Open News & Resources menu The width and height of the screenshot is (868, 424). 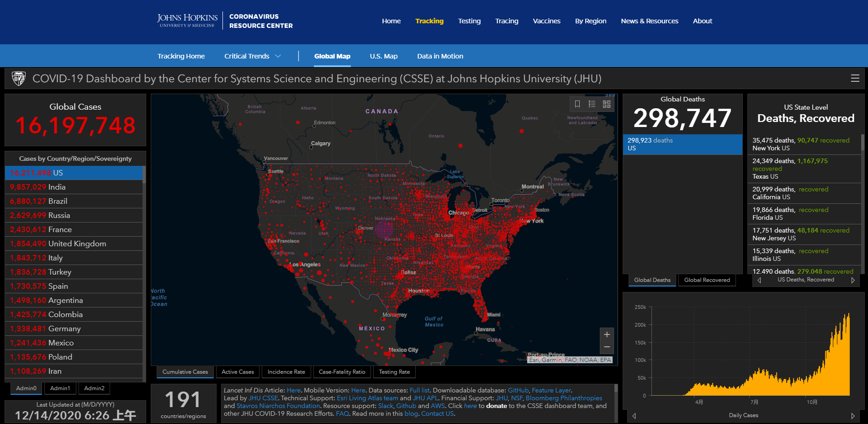click(x=650, y=21)
